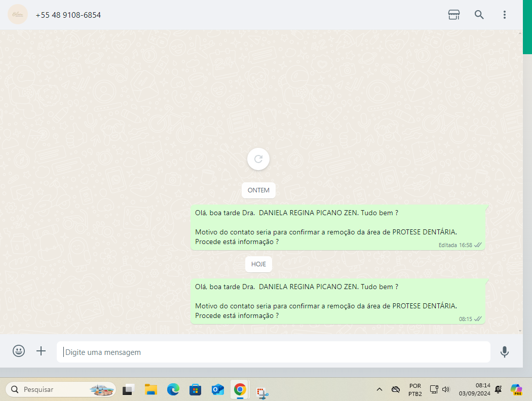Viewport: 532px width, 401px height.
Task: Open Task View on the taskbar
Action: 128,390
